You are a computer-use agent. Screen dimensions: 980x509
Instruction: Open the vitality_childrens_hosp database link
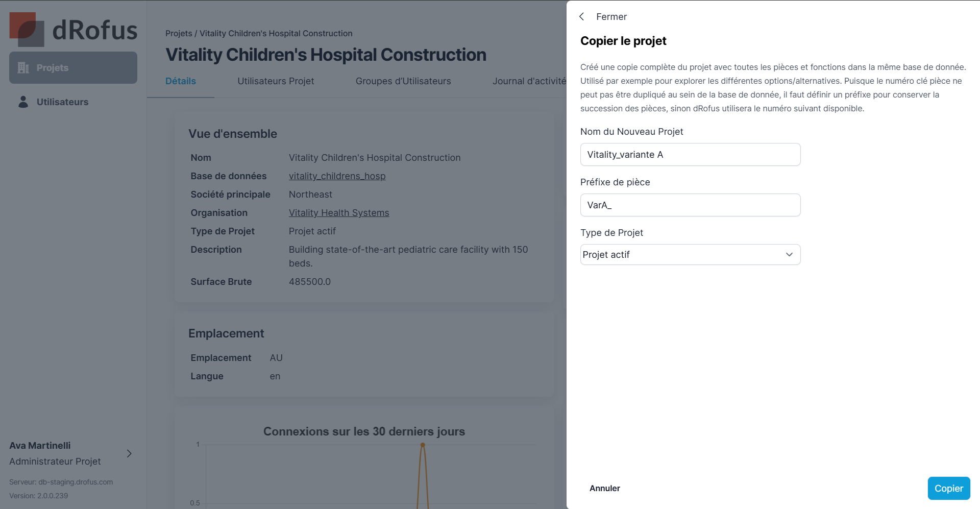(337, 176)
